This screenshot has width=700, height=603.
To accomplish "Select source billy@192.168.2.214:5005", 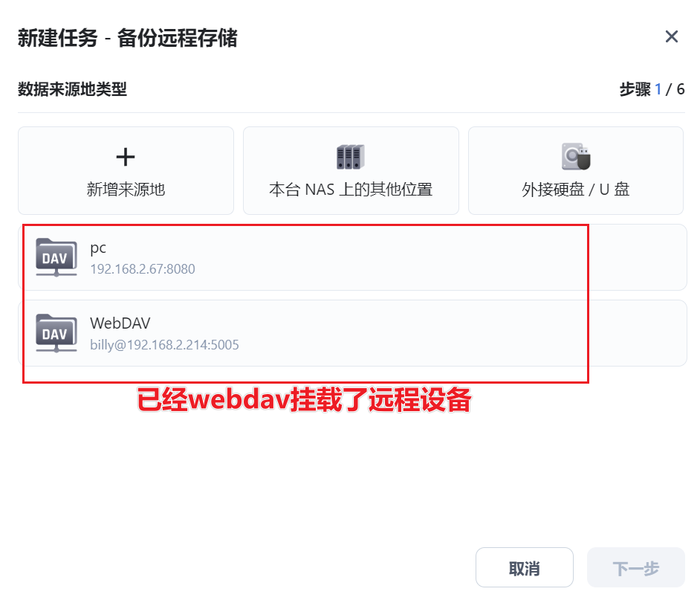I will pos(165,345).
